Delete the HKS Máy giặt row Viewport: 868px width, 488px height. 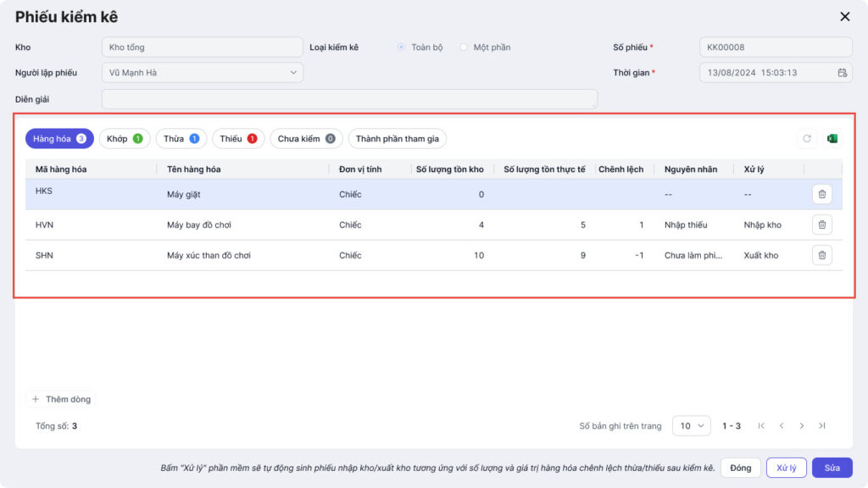pos(821,194)
